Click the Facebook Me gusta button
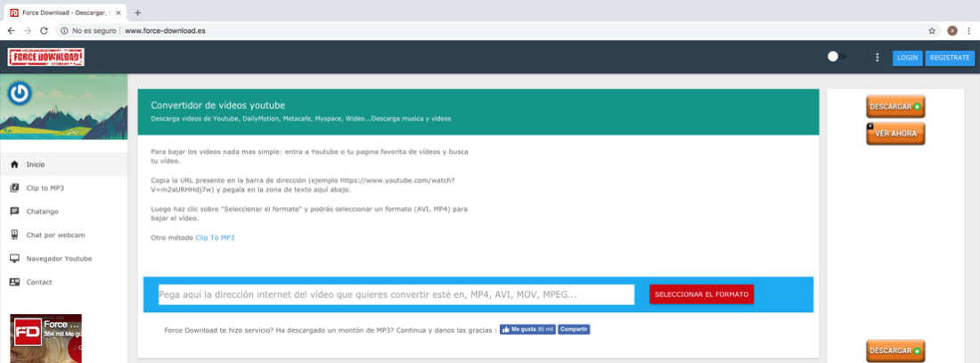Viewport: 980px width, 363px height. pos(527,329)
